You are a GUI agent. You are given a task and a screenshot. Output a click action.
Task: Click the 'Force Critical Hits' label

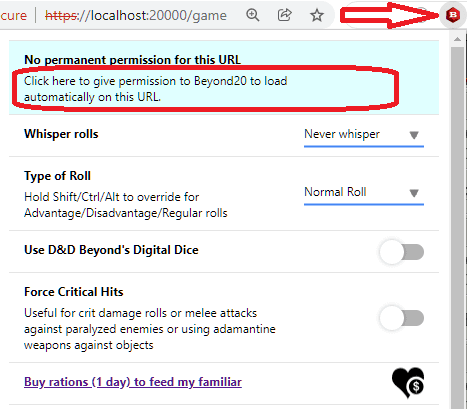pos(74,292)
